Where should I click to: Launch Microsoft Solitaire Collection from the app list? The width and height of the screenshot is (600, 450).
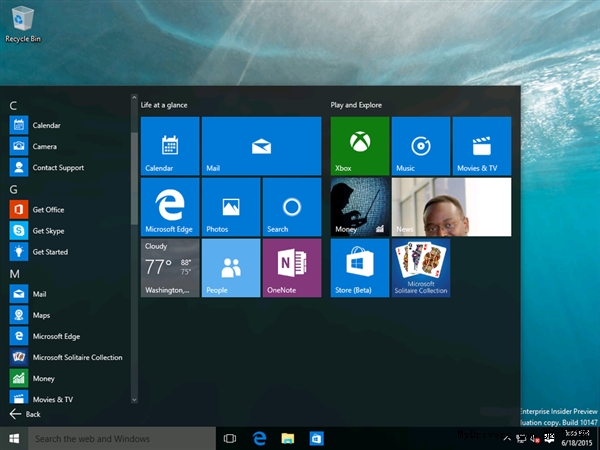point(69,357)
